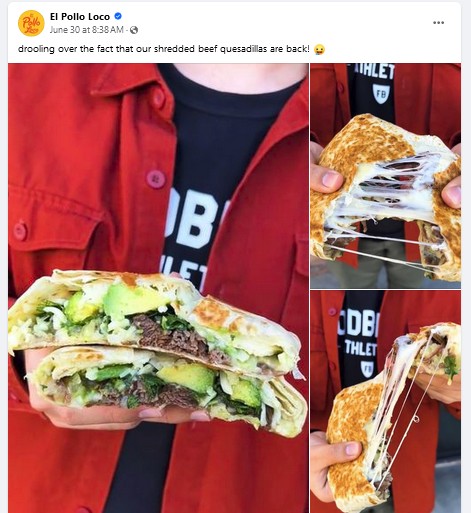The image size is (471, 513).
Task: Click the blue verified badge checkmark
Action: point(118,16)
